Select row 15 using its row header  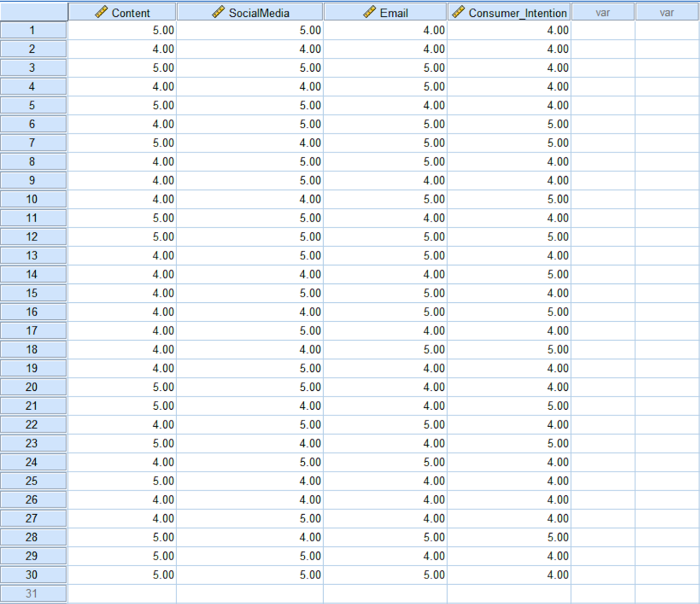pos(33,293)
